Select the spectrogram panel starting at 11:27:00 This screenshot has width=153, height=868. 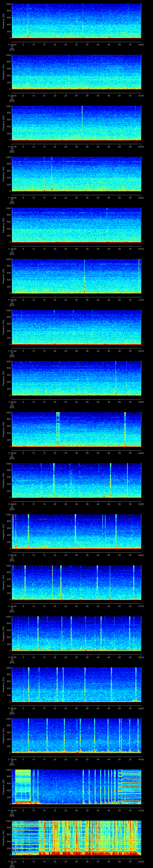coord(77,123)
